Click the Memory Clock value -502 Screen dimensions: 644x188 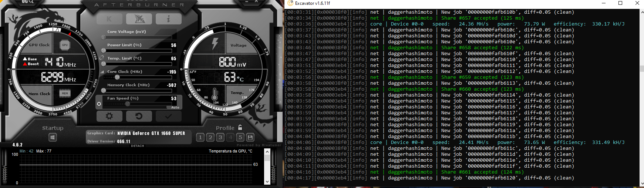click(x=172, y=85)
